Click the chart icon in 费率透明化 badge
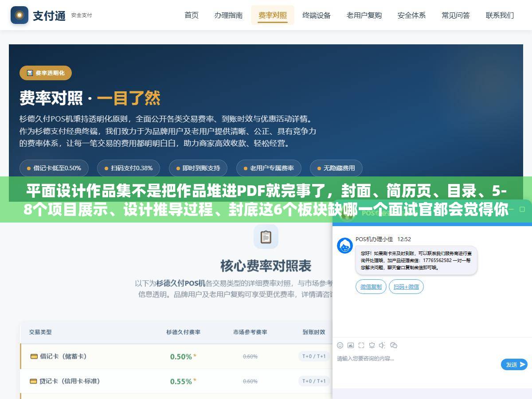The image size is (532, 399). (x=30, y=73)
